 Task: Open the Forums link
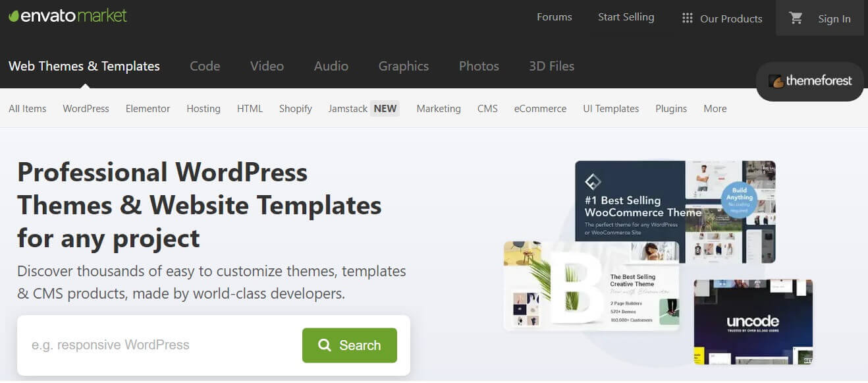click(555, 17)
